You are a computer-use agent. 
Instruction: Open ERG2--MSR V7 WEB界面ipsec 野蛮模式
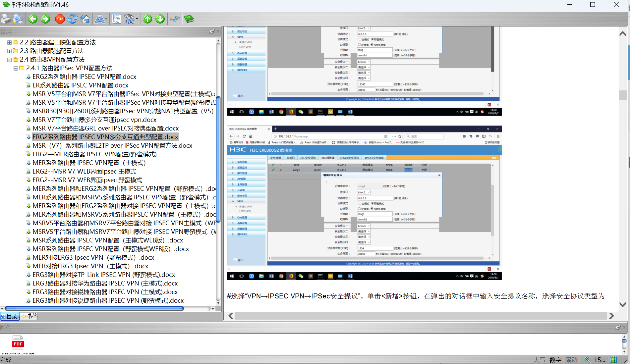pos(87,180)
